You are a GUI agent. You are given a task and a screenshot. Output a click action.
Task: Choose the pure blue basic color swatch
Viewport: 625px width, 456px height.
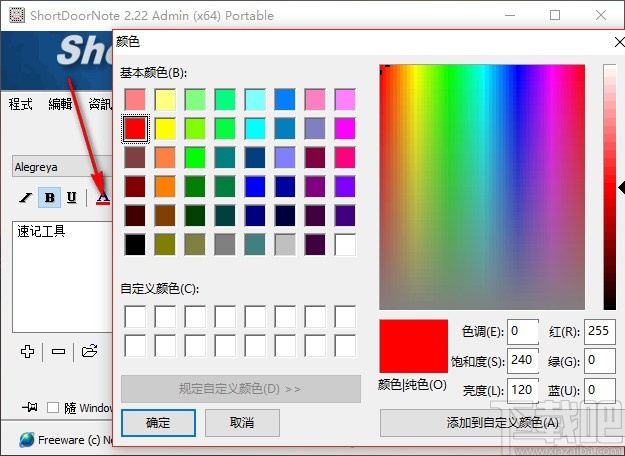click(255, 187)
